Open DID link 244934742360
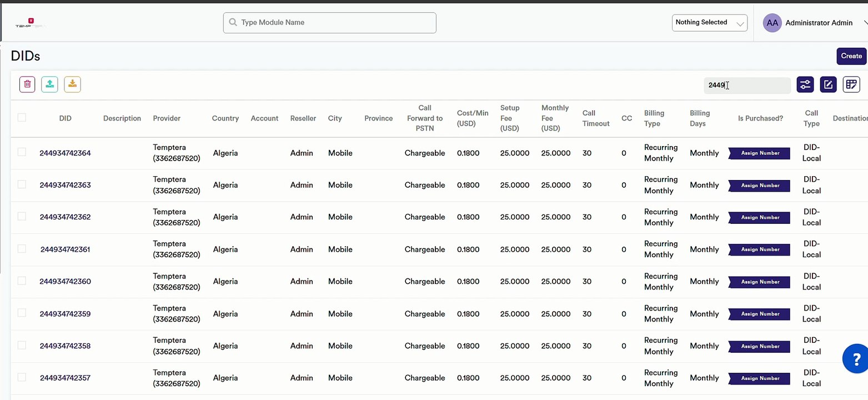The height and width of the screenshot is (400, 868). tap(65, 282)
